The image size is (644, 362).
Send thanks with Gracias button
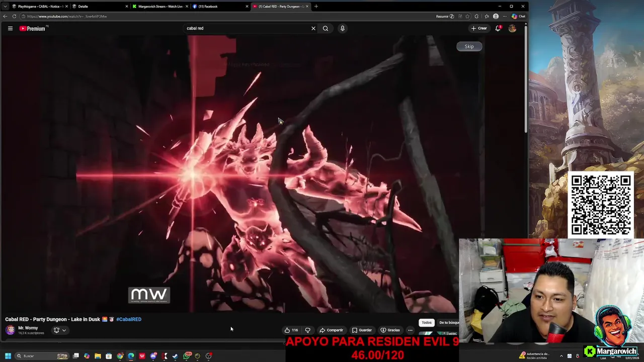(x=390, y=330)
